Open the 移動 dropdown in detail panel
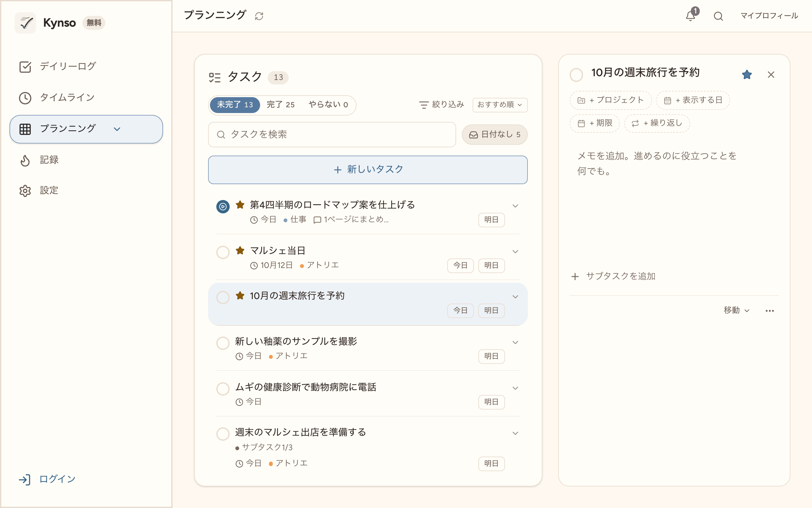 [737, 311]
